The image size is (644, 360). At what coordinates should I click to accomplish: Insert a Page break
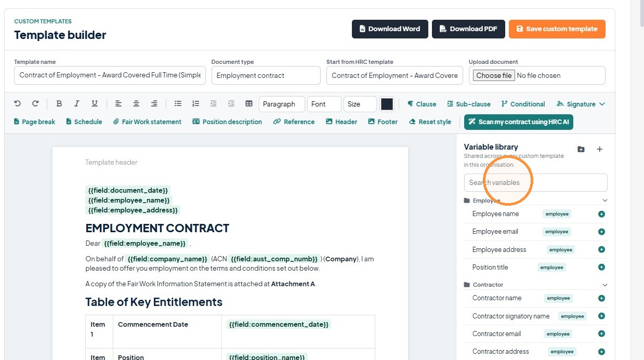pos(34,122)
